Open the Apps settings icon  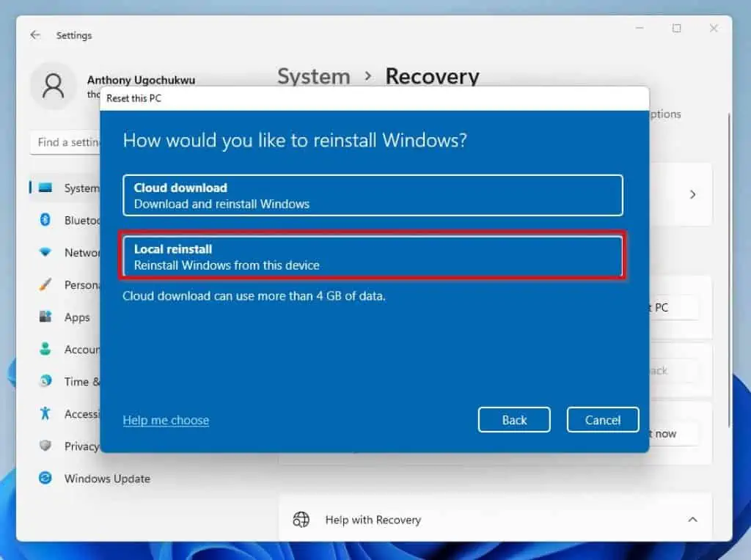coord(46,317)
